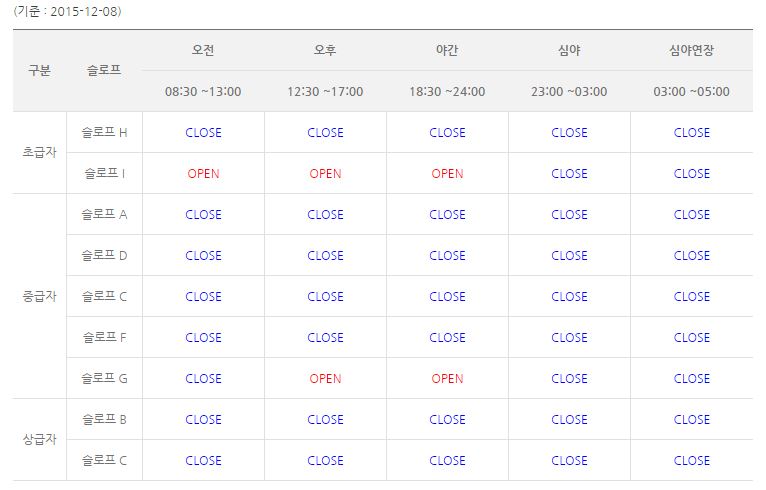Select the 야간 column header
766x490 pixels.
(447, 50)
